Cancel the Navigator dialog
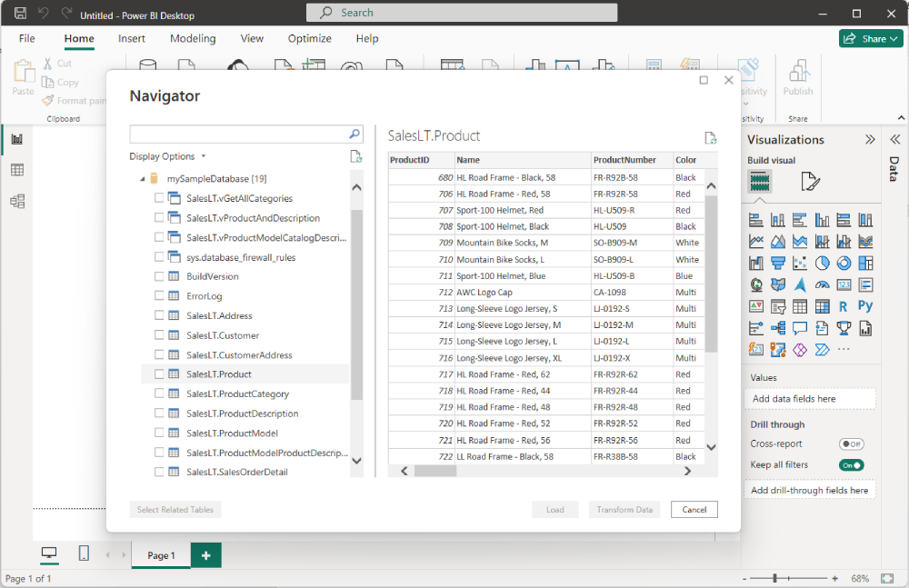 click(694, 510)
